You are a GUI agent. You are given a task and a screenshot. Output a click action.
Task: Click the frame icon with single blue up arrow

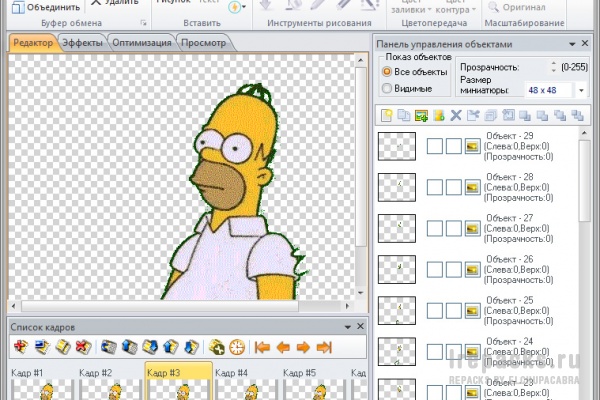171,347
